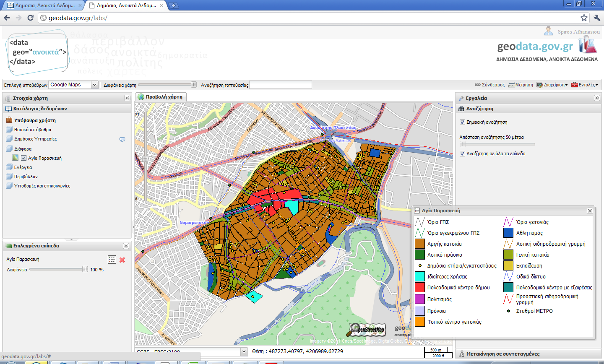Collapse the Εργαλεία panel
604x364 pixels.
[x=597, y=98]
